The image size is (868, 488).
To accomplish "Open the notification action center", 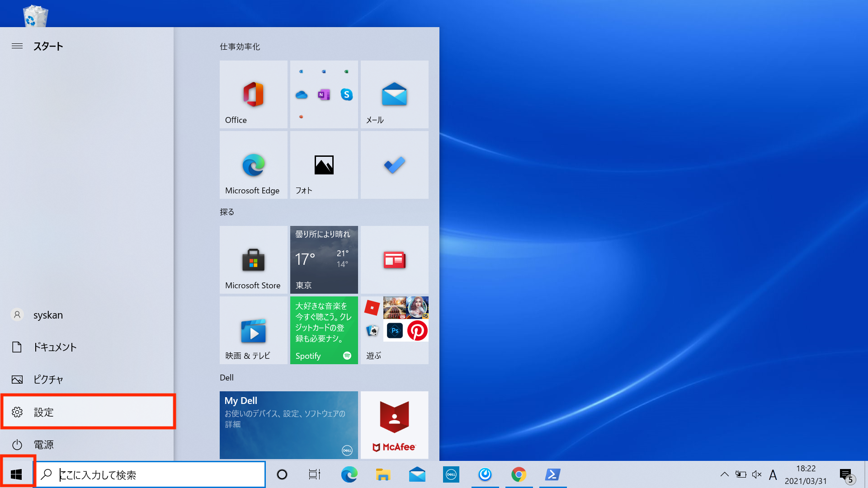I will 847,475.
